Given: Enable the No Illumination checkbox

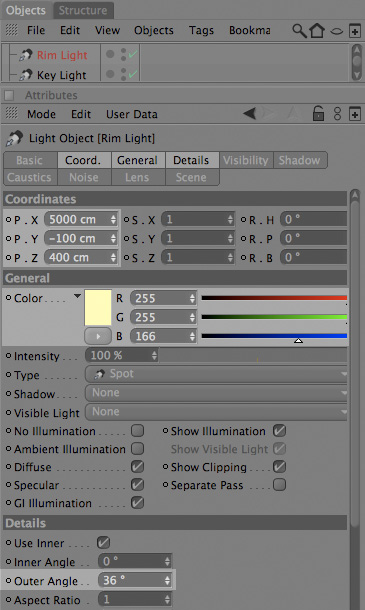Looking at the screenshot, I should click(137, 431).
